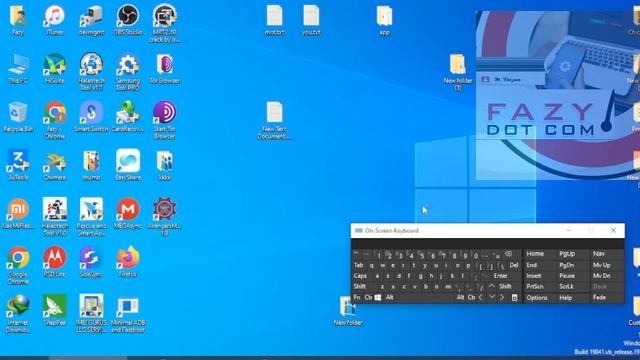Click the Del key on keyboard

click(514, 265)
